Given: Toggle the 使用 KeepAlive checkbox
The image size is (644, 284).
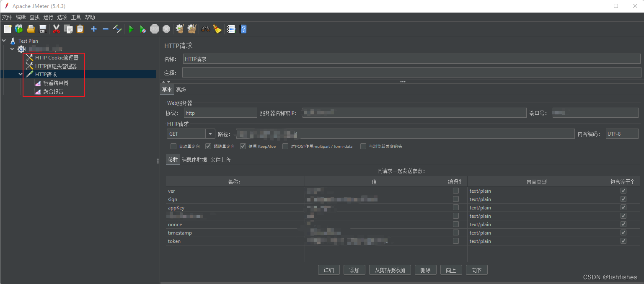Looking at the screenshot, I should point(243,146).
